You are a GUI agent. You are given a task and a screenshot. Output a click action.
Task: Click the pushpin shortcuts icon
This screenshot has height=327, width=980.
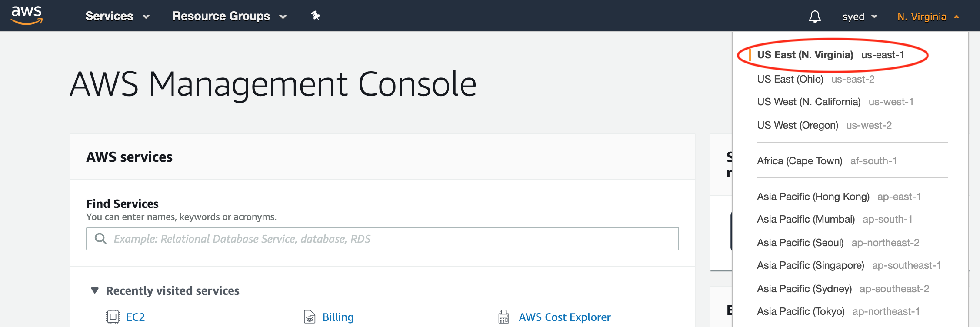point(316,16)
